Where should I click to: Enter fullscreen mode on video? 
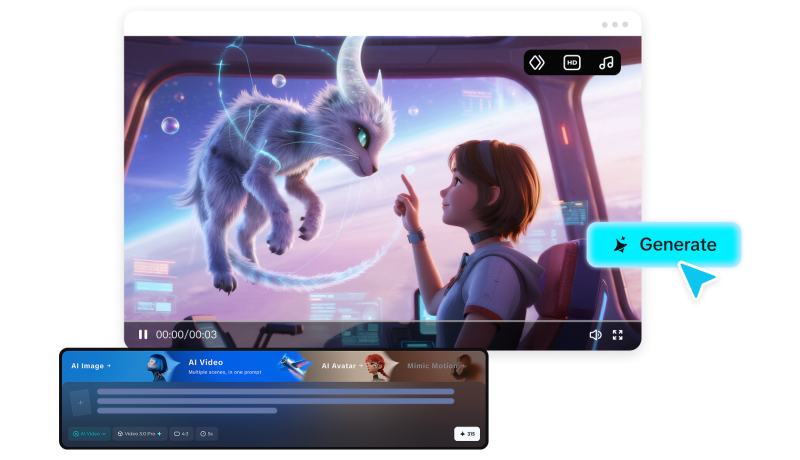point(618,335)
